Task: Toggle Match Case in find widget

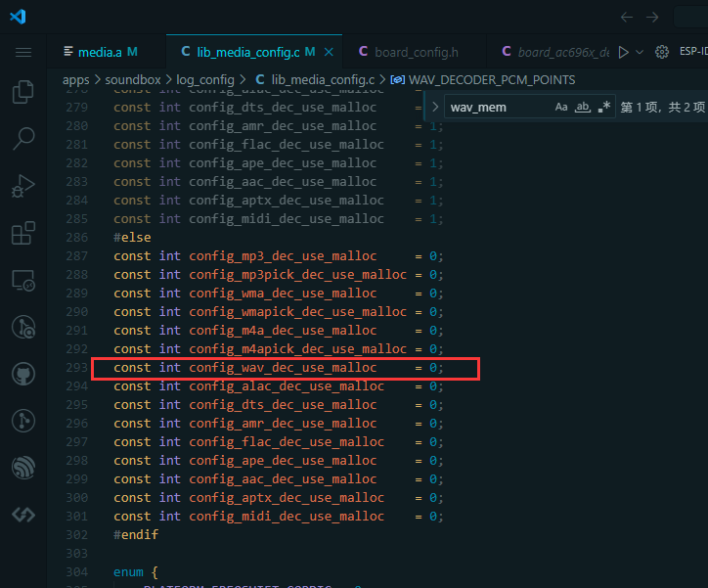Action: point(560,107)
